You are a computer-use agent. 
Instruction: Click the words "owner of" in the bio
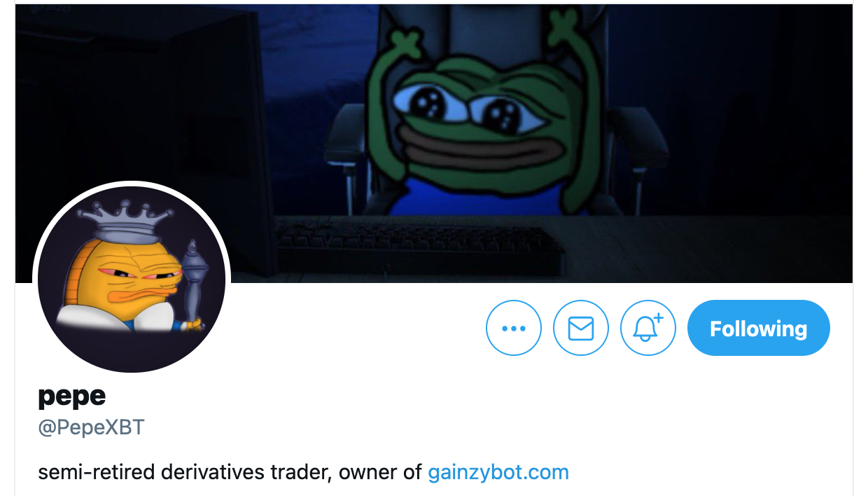(380, 472)
